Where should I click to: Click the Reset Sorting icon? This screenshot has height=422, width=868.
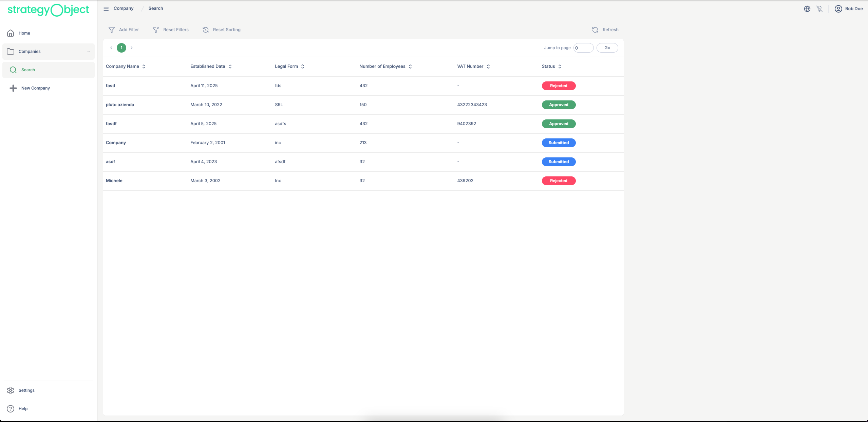[x=206, y=30]
